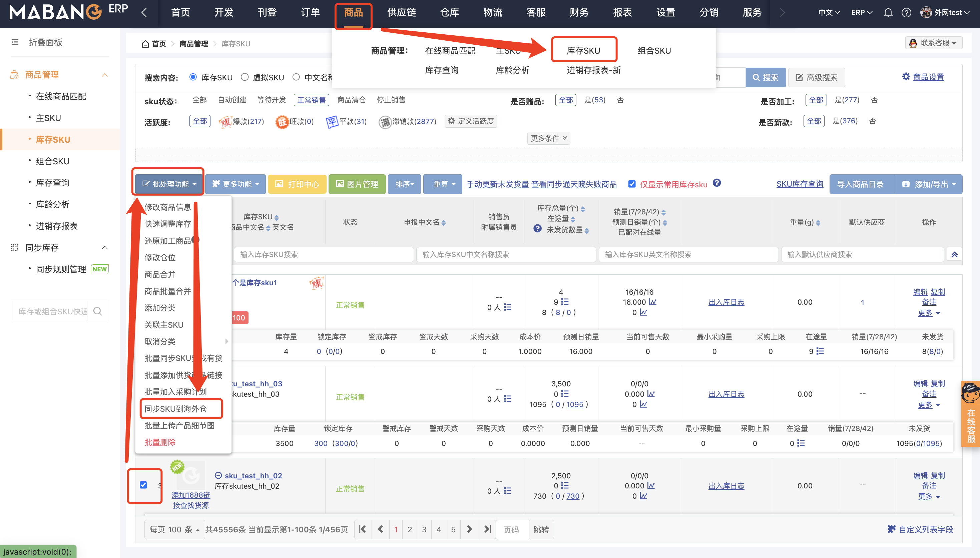Click the double-chevron collapse icon in search row
The height and width of the screenshot is (558, 980).
pos(954,254)
